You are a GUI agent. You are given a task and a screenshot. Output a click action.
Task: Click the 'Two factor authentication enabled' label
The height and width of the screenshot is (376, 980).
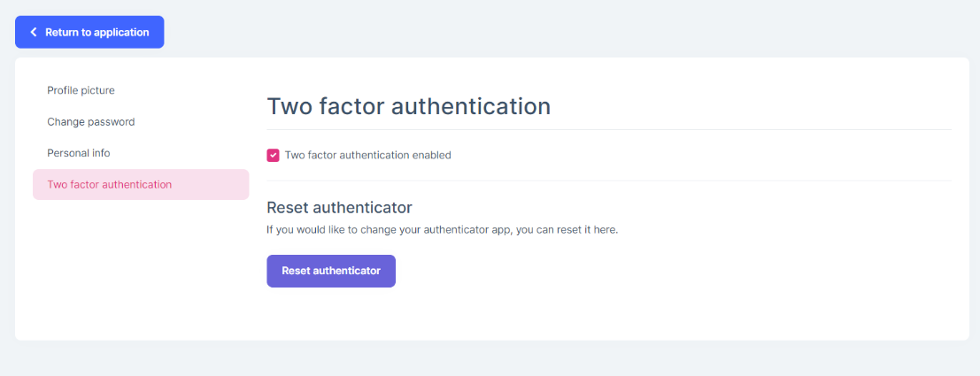point(367,155)
